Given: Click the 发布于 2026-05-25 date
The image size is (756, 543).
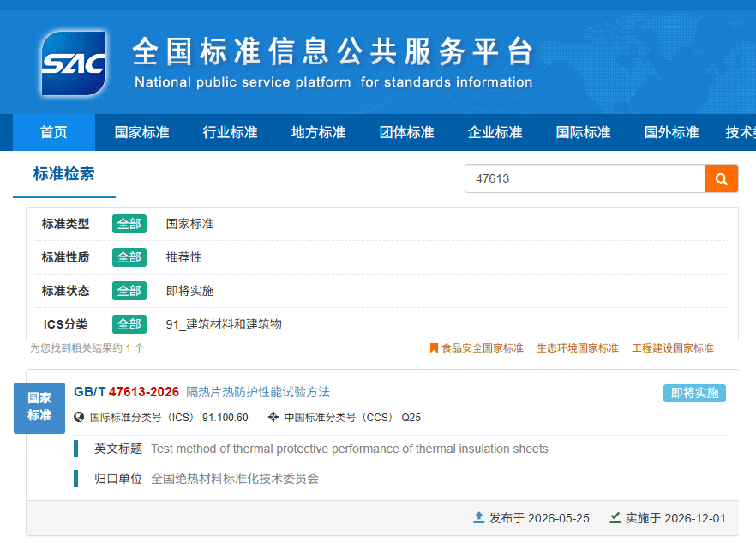Looking at the screenshot, I should (539, 518).
